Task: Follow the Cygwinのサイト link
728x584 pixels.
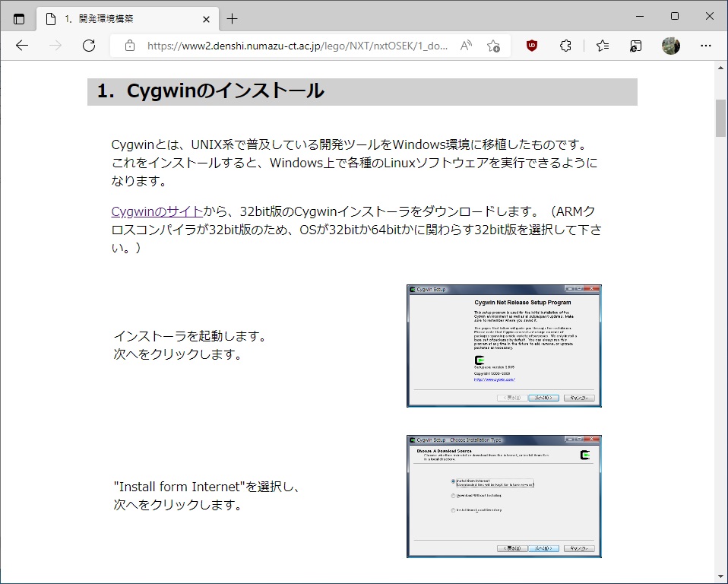Action: (157, 211)
